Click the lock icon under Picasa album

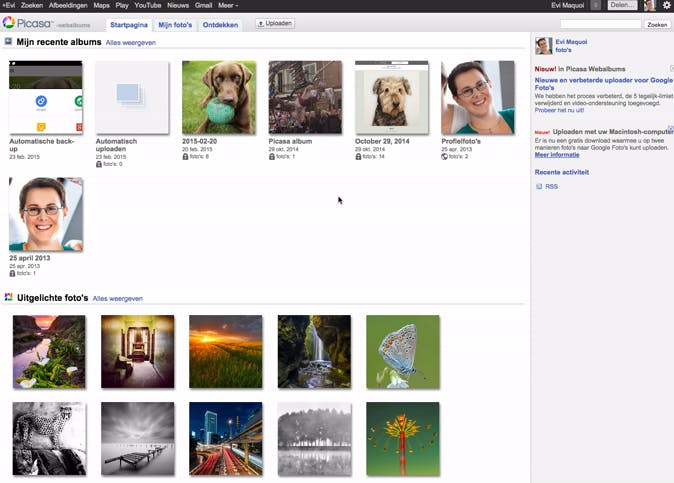(272, 156)
